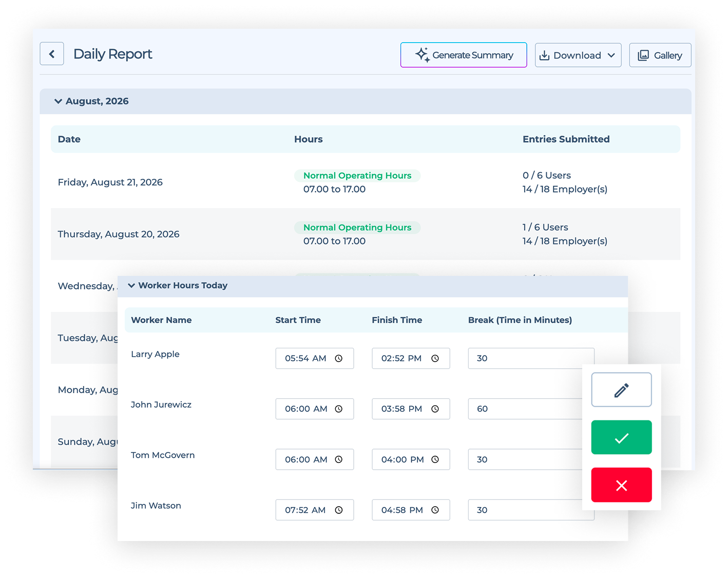This screenshot has height=578, width=728.
Task: Open clock icon in Tom McGovern start time
Action: tap(339, 460)
